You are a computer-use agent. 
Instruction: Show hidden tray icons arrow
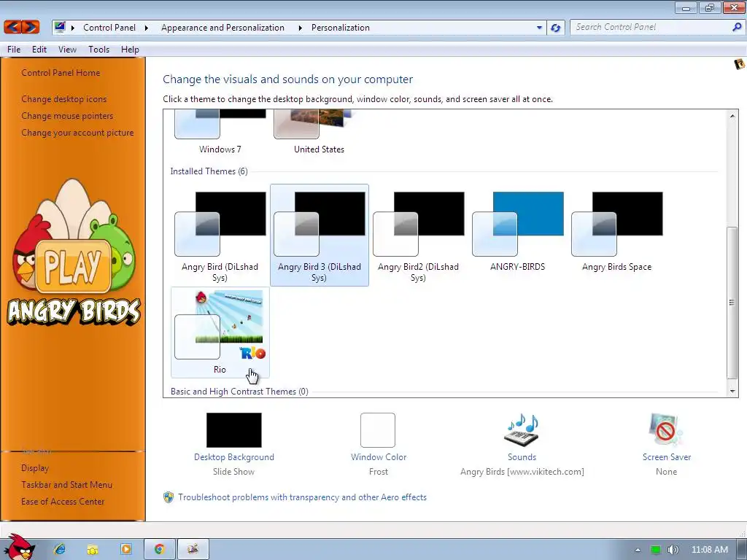(638, 550)
